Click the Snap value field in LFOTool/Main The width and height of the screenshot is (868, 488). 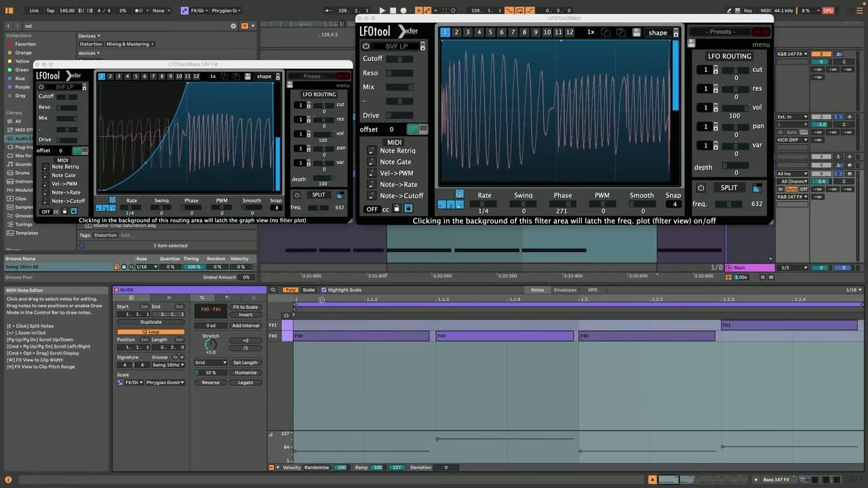coord(674,204)
